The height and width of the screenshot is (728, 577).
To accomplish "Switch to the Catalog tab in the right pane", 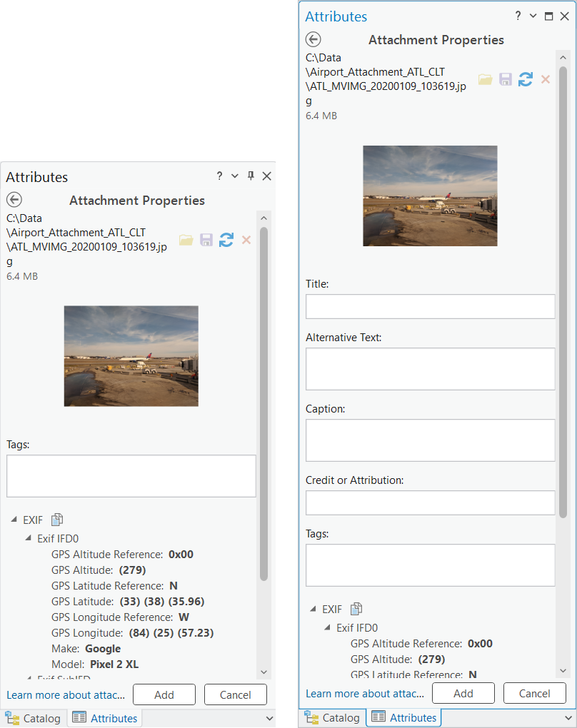I will click(x=332, y=718).
